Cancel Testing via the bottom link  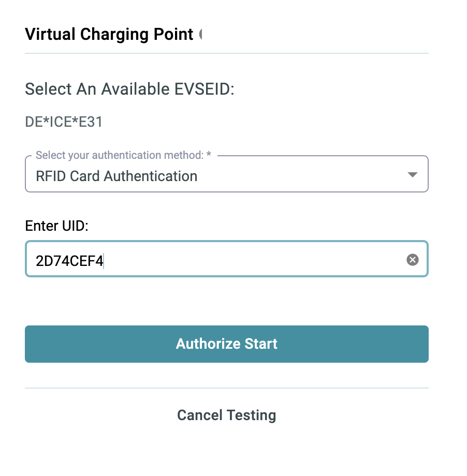pos(227,415)
